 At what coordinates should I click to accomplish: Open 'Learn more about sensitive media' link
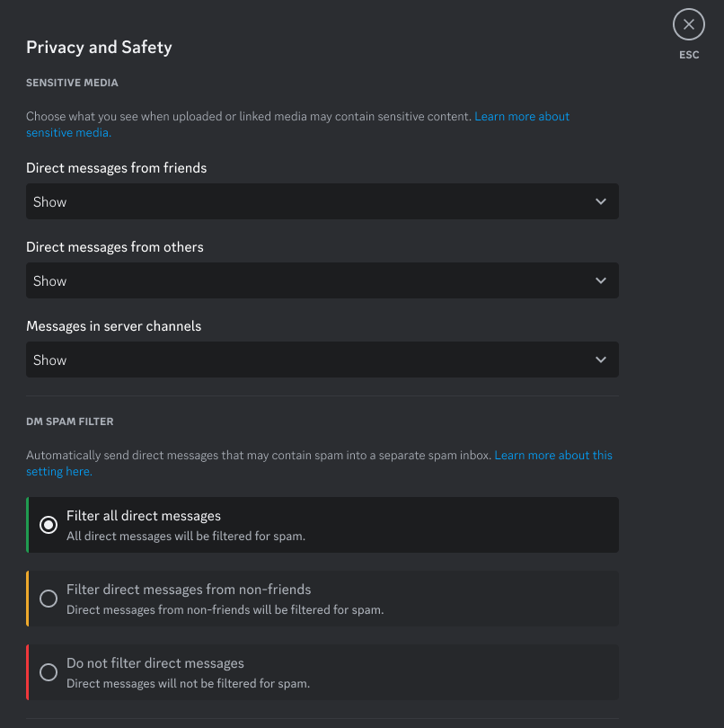pos(521,117)
